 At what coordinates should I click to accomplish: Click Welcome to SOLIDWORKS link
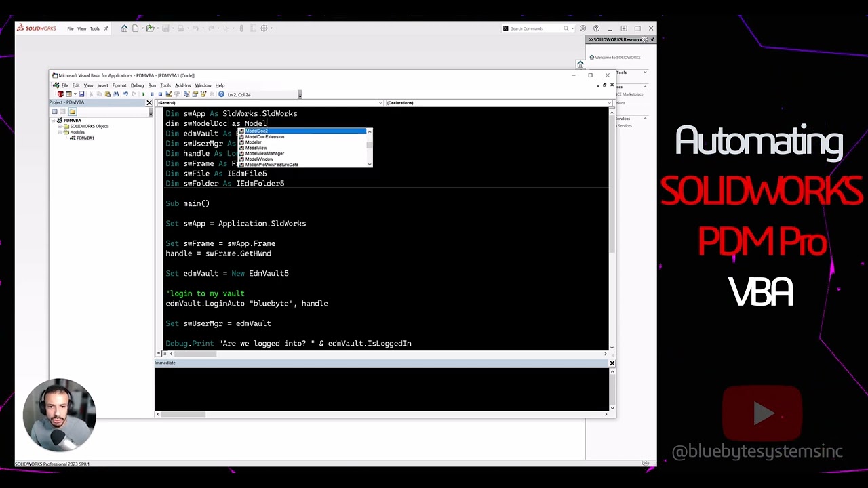(618, 58)
